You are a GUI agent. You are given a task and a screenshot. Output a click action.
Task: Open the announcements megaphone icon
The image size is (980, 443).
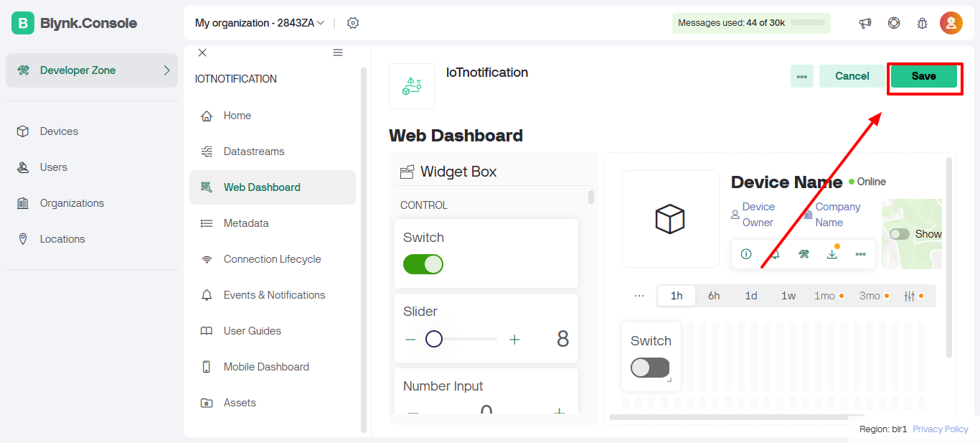click(865, 23)
